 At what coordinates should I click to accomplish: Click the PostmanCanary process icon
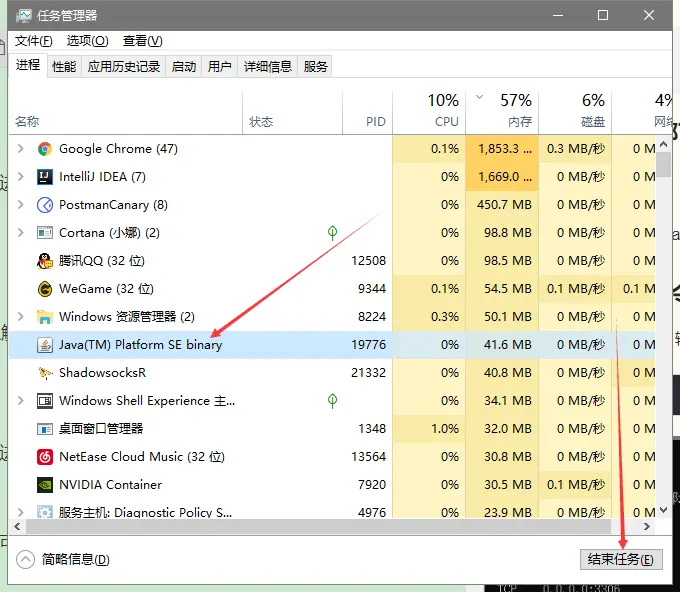click(45, 205)
